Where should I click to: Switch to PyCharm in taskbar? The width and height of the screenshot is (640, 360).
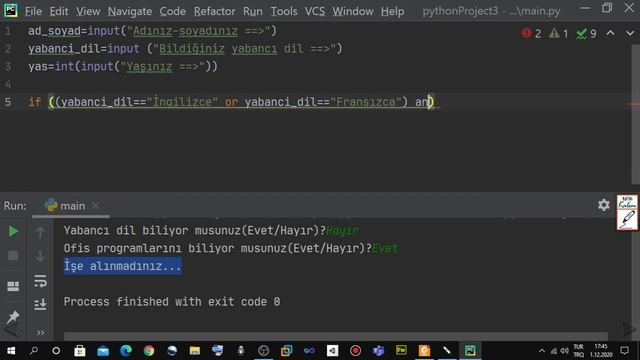(x=470, y=351)
